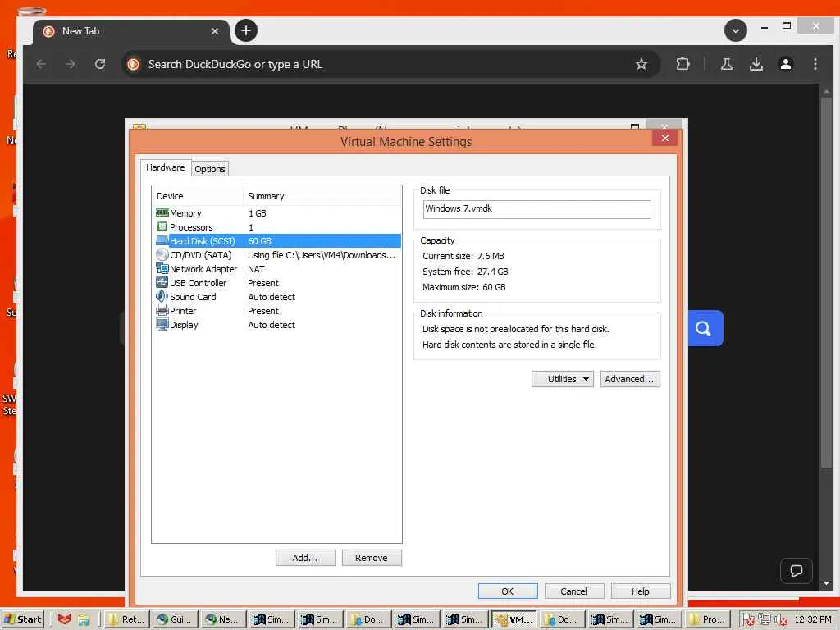Click the 'Current size: 7.6 MB' text
Screen dimensions: 840x630
pos(463,256)
